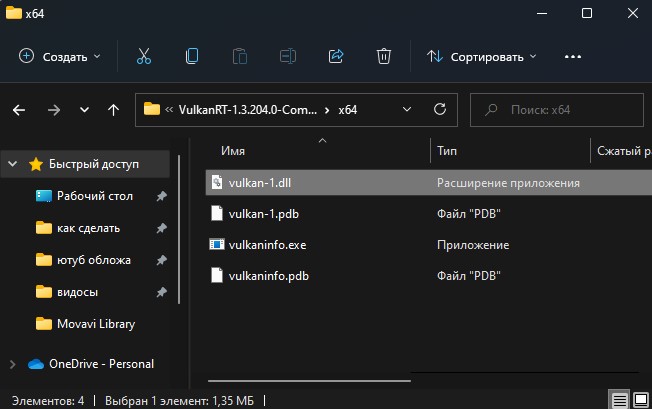Sort by Имя column header
Image resolution: width=652 pixels, height=409 pixels.
(x=233, y=151)
